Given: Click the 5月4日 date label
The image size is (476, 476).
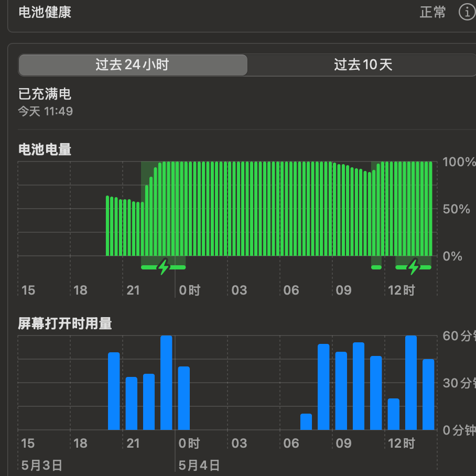Looking at the screenshot, I should coord(199,466).
